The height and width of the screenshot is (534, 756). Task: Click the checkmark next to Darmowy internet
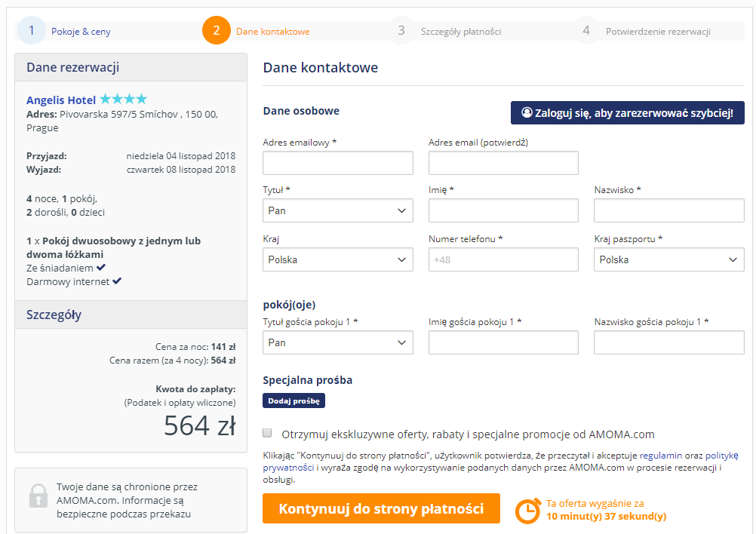point(117,281)
